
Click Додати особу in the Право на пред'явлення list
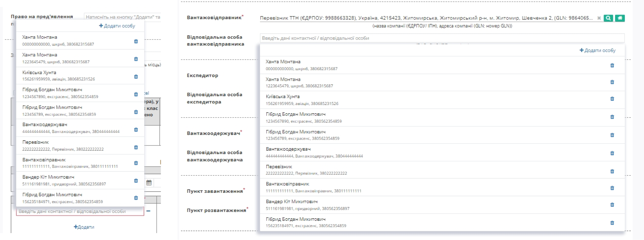[x=117, y=26]
